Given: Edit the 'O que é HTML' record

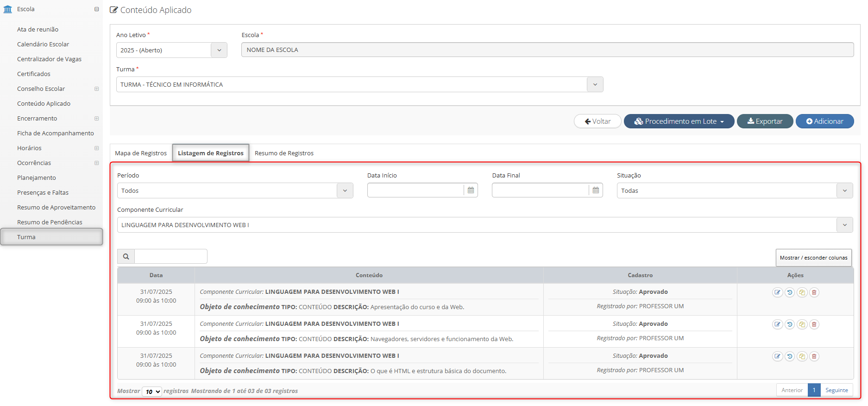Looking at the screenshot, I should click(x=777, y=356).
